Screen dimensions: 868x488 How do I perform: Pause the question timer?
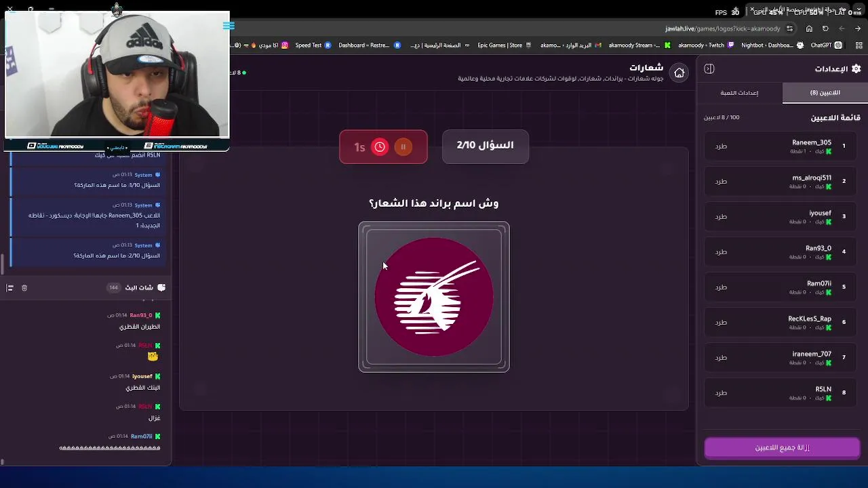click(x=403, y=147)
